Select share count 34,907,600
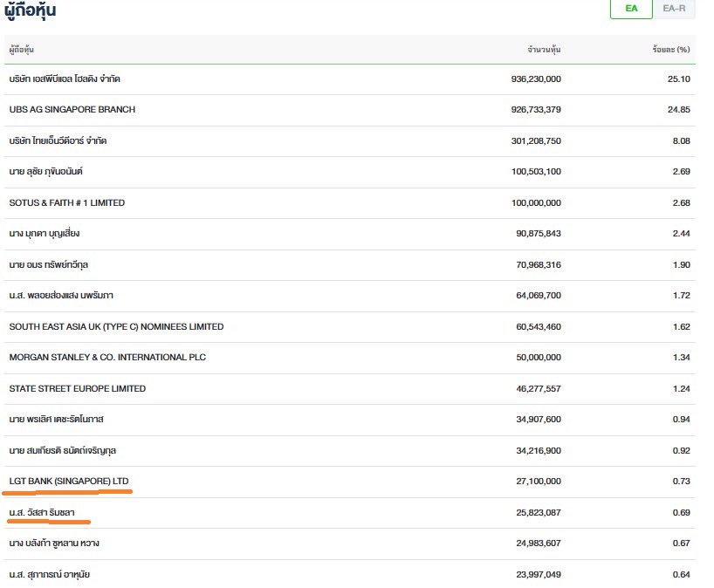 click(539, 419)
